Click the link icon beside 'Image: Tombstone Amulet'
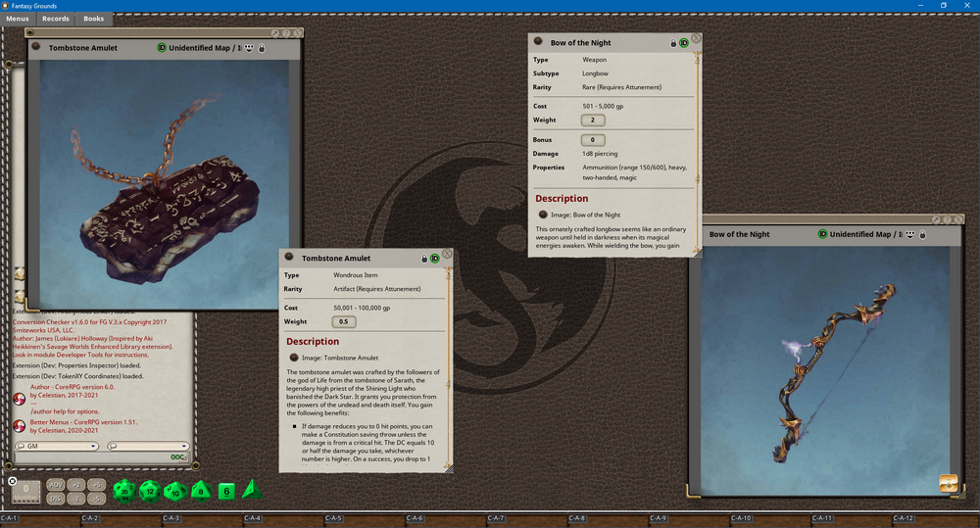Image resolution: width=980 pixels, height=528 pixels. coord(292,358)
